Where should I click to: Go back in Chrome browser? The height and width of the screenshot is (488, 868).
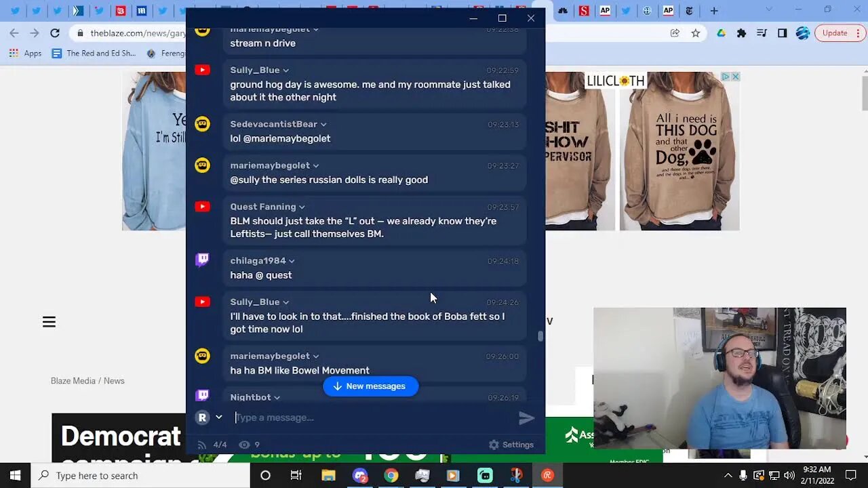(x=14, y=33)
